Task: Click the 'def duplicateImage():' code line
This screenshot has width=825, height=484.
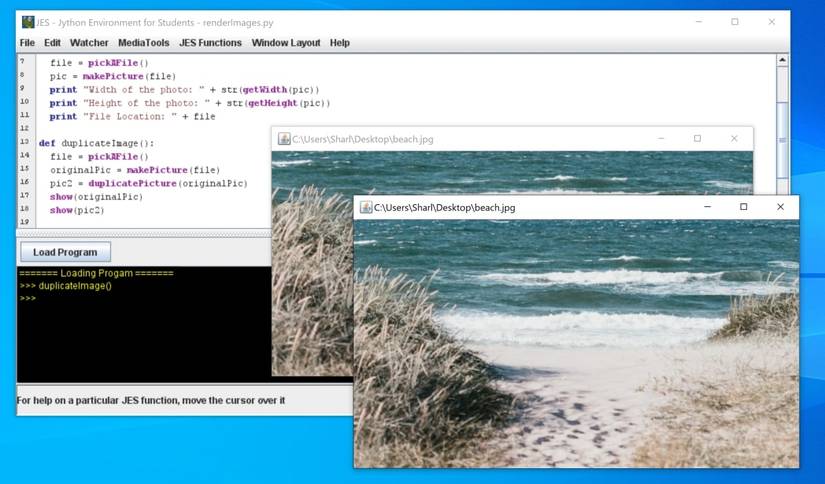Action: click(x=96, y=143)
